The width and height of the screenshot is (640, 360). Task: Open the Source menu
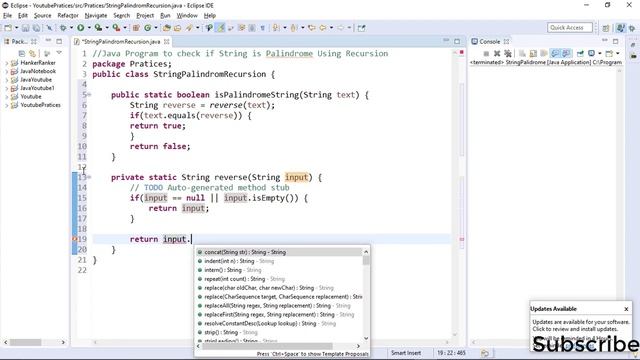[42, 16]
